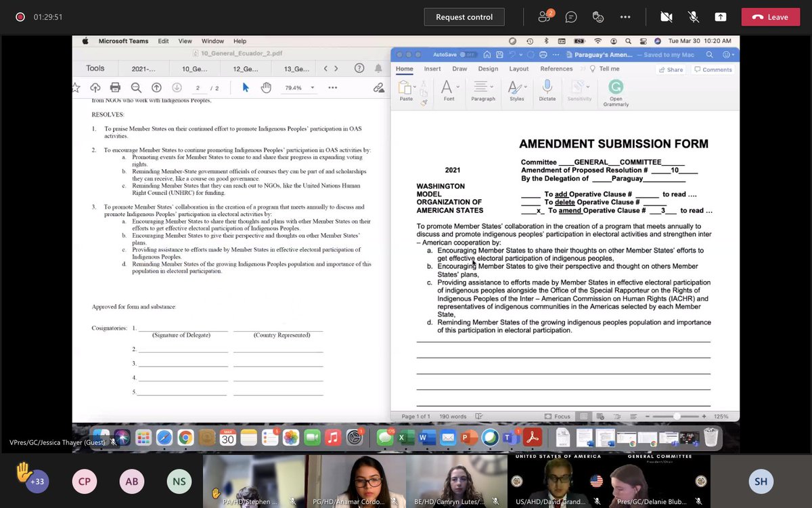Click the print icon in Acrobat toolbar
The width and height of the screenshot is (812, 508).
(115, 87)
